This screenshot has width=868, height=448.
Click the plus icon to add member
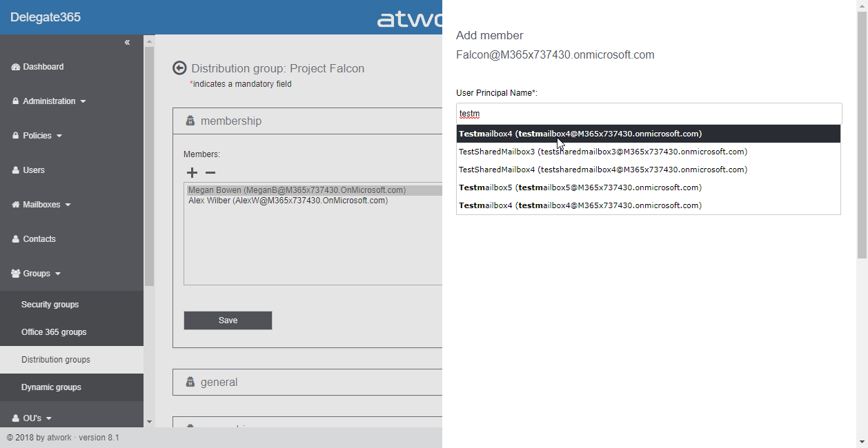(192, 173)
